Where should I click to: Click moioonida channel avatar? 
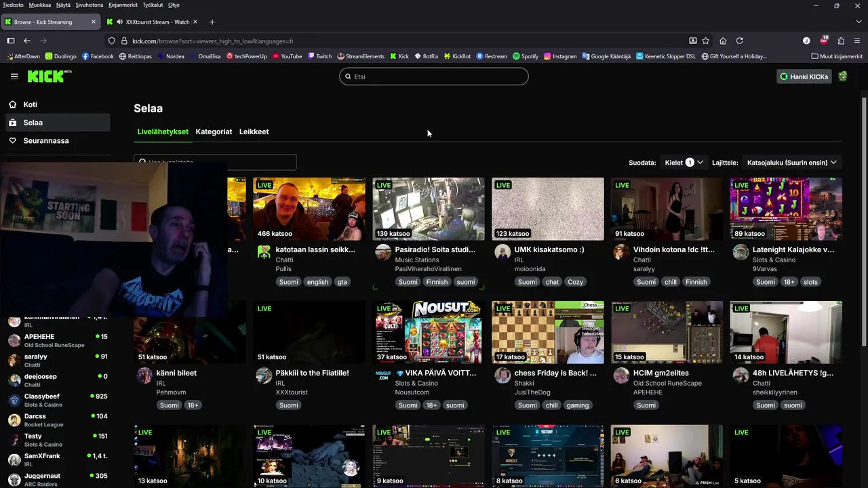click(x=502, y=252)
